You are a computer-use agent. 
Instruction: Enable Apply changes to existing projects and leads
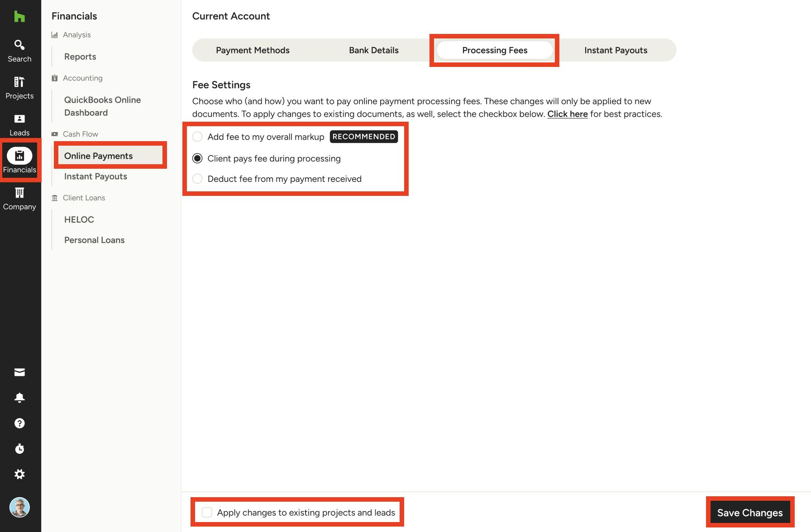point(207,512)
